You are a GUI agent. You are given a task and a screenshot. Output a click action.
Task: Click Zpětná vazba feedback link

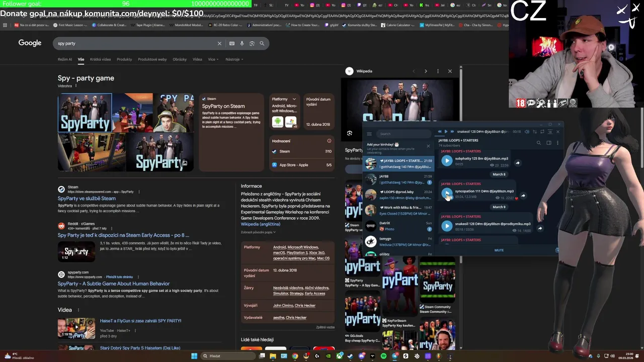click(325, 327)
